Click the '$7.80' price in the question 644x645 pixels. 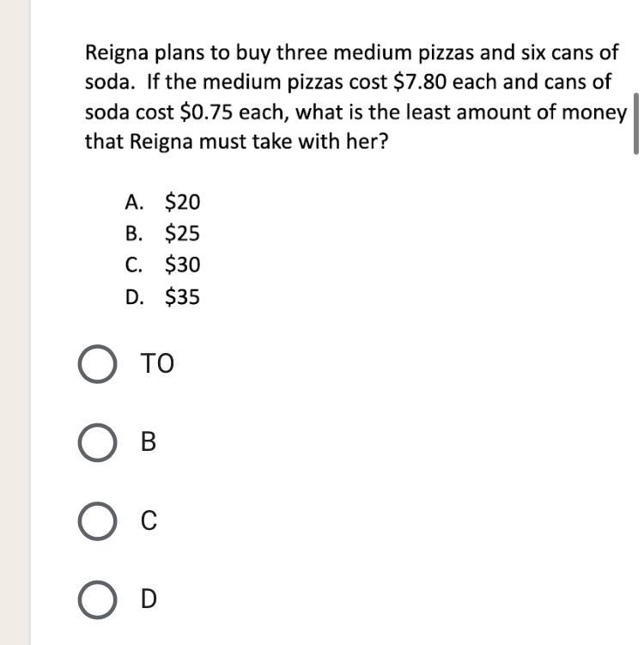pyautogui.click(x=422, y=83)
